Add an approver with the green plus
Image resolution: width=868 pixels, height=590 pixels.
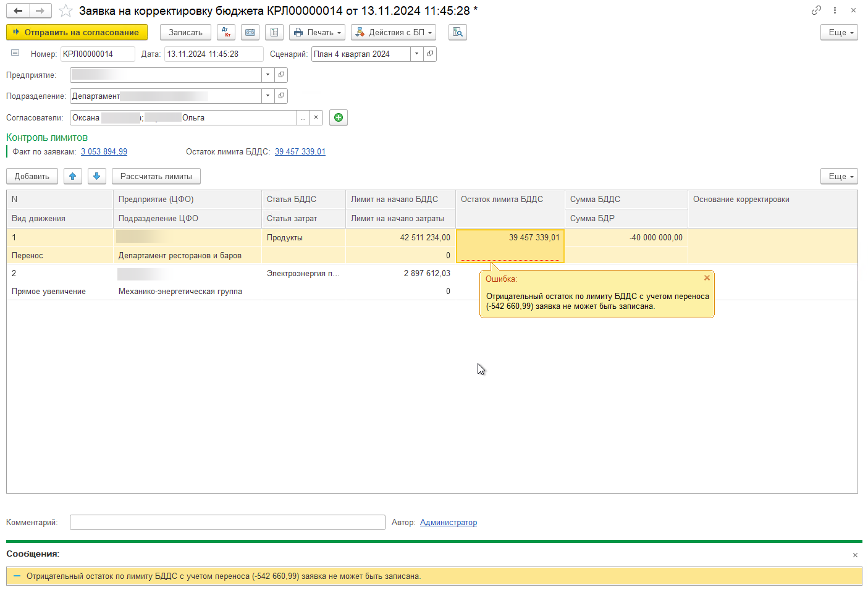click(339, 117)
